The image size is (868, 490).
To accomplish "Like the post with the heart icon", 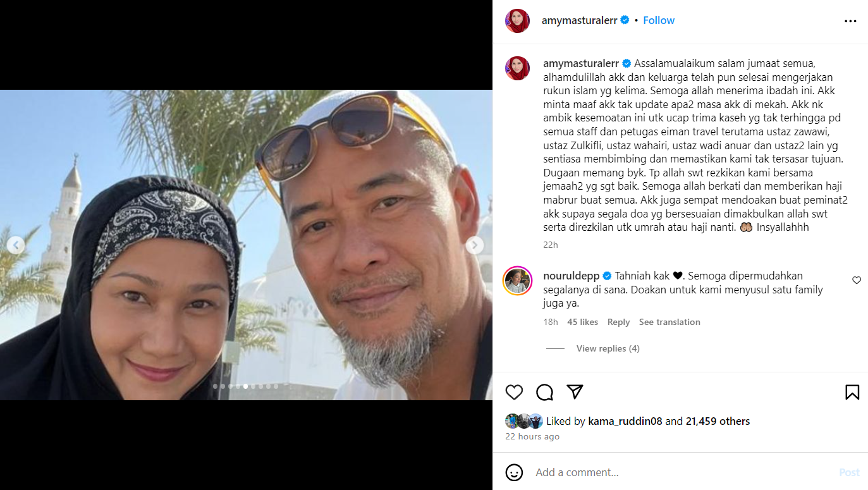I will point(514,393).
